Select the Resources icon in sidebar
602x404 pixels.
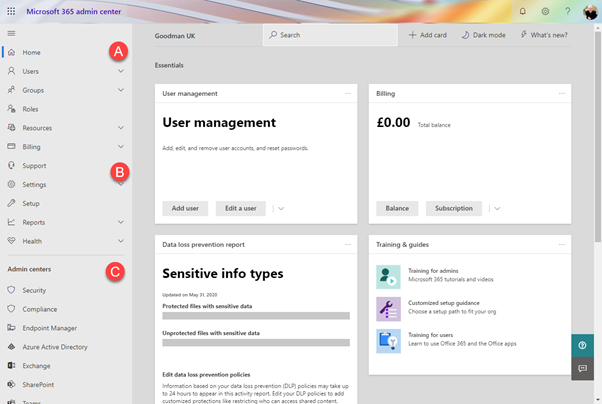[x=12, y=127]
